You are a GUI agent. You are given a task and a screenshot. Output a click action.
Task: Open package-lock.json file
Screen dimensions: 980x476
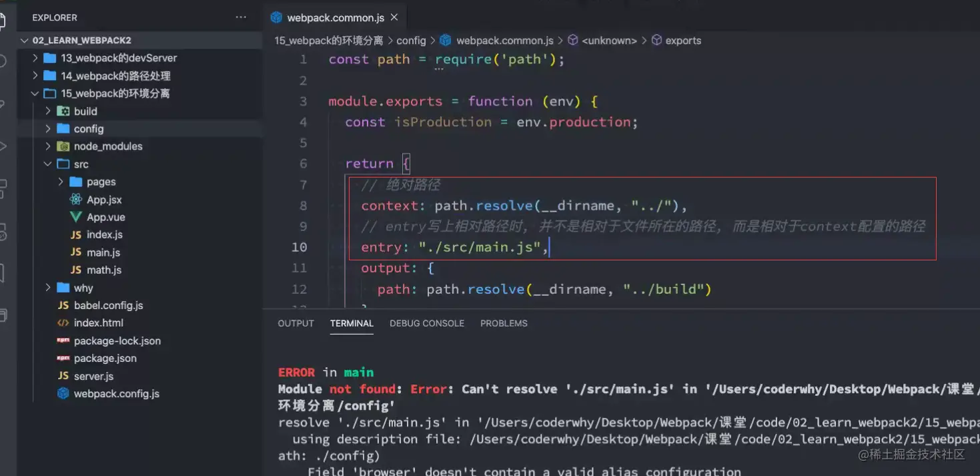pyautogui.click(x=117, y=340)
